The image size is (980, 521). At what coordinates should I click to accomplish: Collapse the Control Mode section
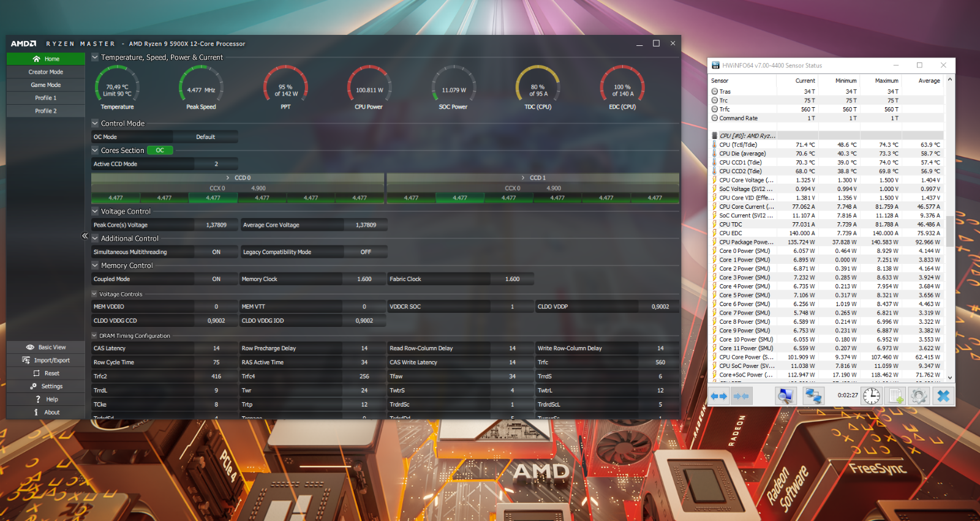point(95,123)
